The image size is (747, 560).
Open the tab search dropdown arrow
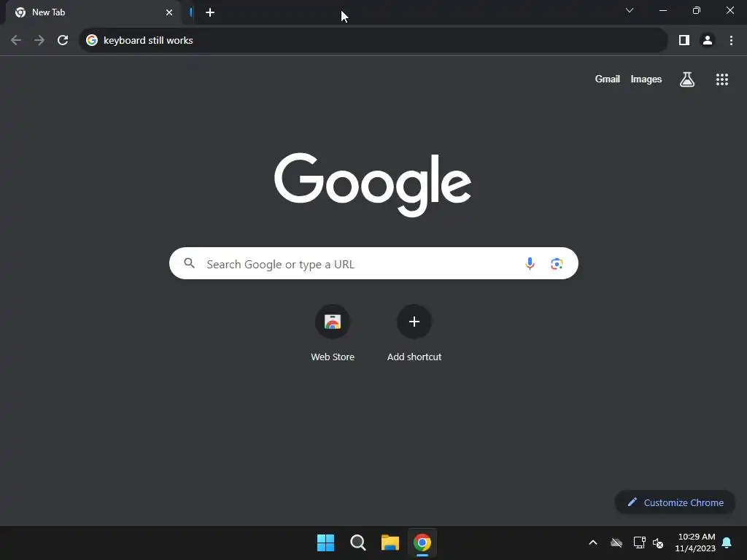tap(630, 10)
